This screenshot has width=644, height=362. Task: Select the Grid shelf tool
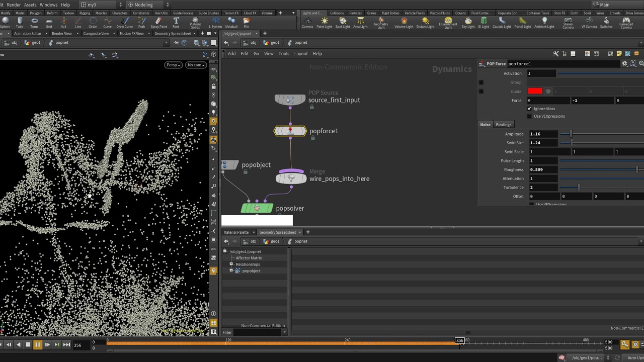pos(49,23)
